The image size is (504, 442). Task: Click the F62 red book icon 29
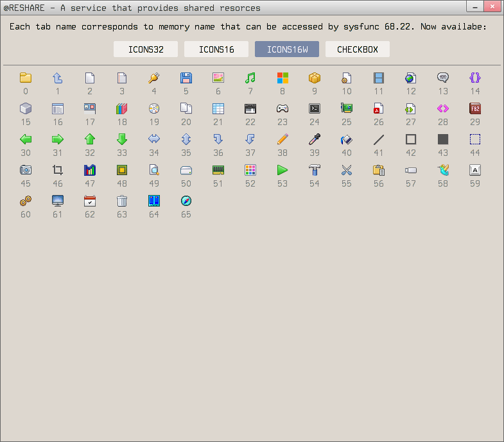[x=475, y=108]
